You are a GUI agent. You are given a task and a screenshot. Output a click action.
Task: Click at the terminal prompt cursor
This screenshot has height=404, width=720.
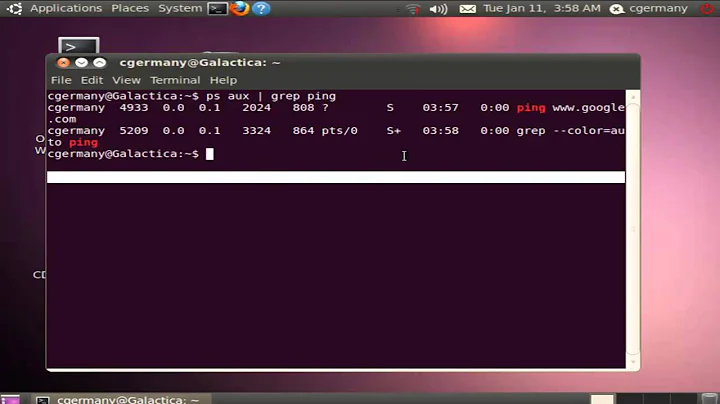pos(209,154)
